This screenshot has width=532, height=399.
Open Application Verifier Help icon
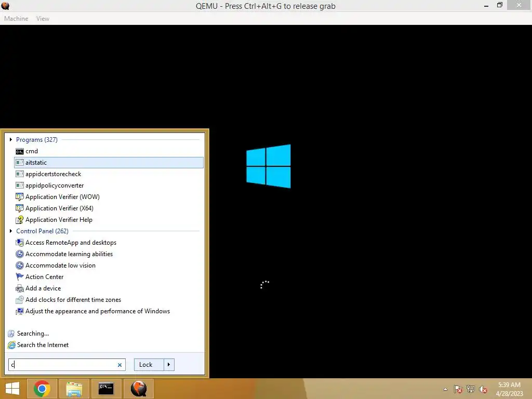coord(20,220)
